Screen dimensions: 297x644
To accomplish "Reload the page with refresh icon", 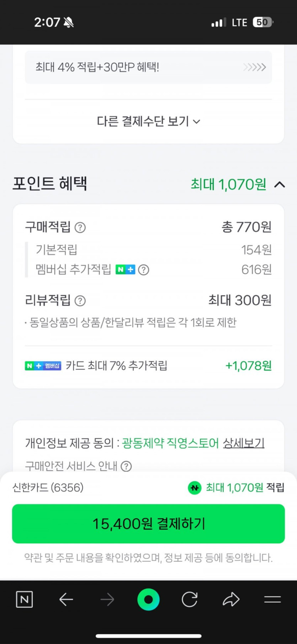I will coord(190,600).
